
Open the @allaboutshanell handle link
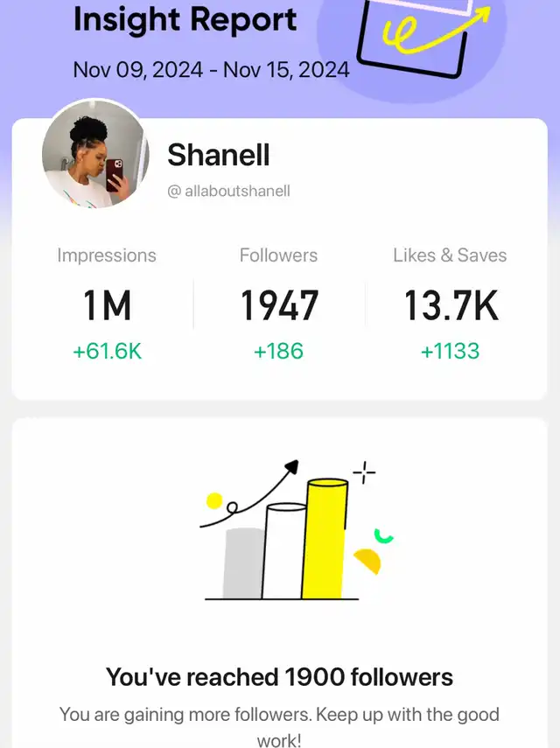tap(228, 191)
